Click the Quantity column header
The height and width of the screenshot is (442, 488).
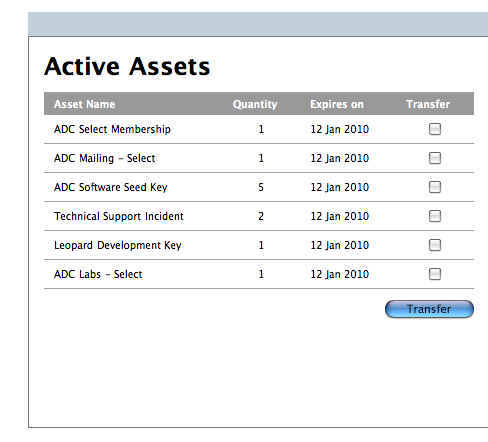(x=255, y=104)
